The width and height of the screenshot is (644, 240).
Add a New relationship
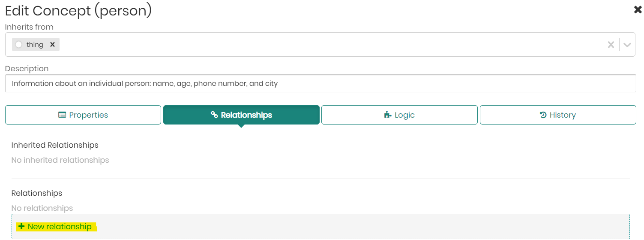point(59,227)
